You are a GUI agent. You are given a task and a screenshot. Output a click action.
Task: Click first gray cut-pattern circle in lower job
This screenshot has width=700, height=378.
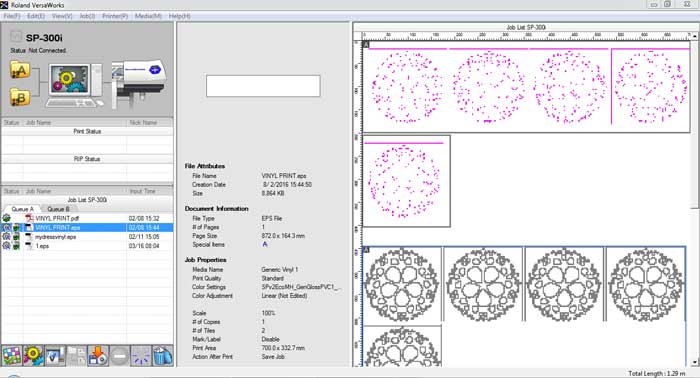point(401,284)
